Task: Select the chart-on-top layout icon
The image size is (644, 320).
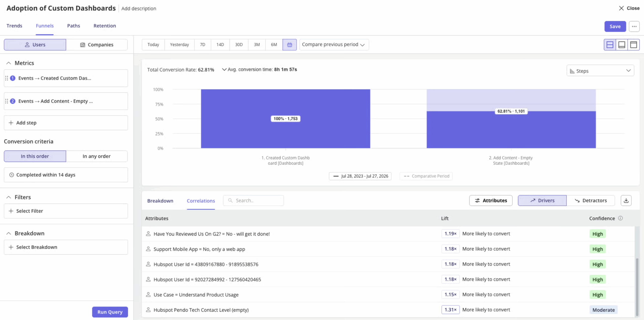Action: [622, 45]
